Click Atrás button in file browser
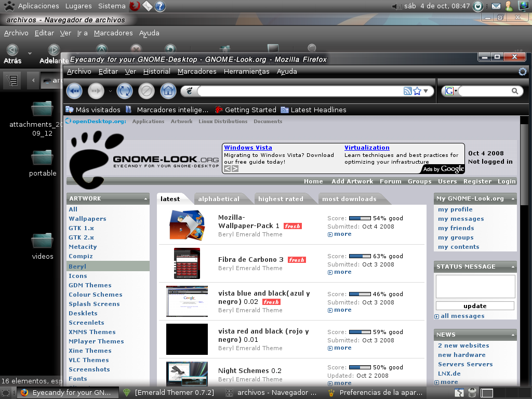Image resolution: width=532 pixels, height=399 pixels. (x=12, y=54)
